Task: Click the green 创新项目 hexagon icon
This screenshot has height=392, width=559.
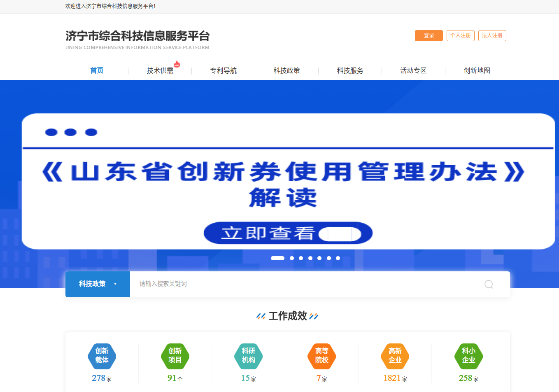Action: point(175,356)
